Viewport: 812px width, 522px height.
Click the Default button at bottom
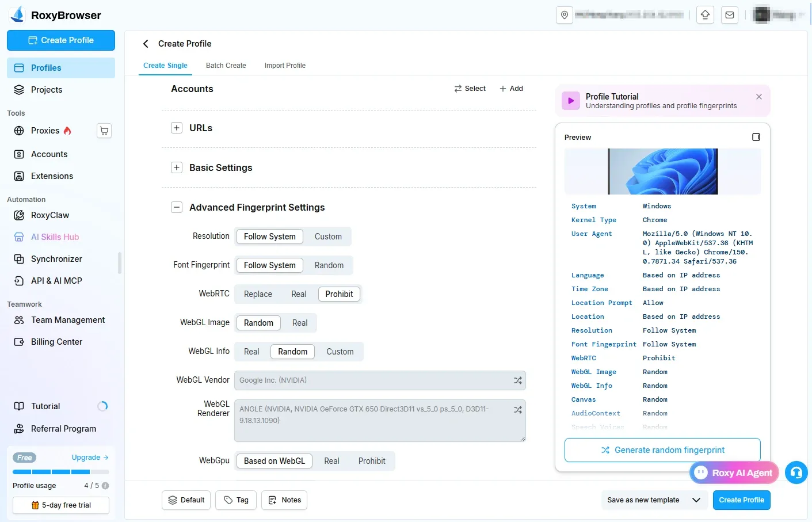click(x=186, y=500)
